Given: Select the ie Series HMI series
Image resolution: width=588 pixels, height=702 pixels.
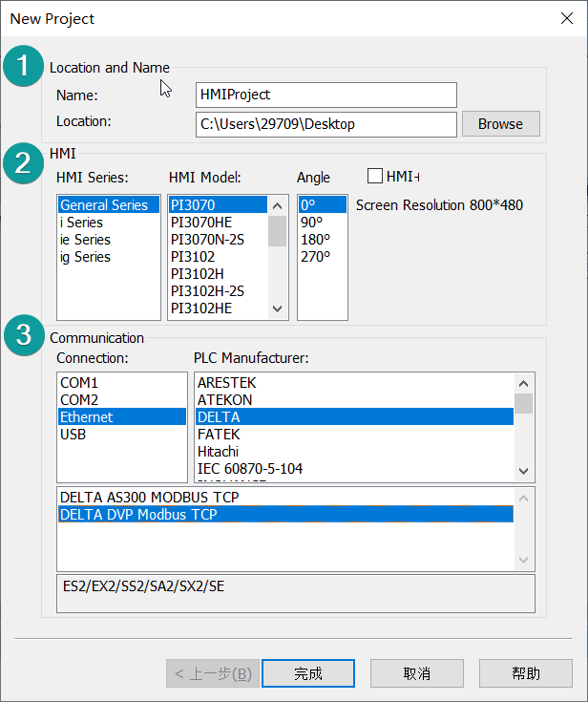Looking at the screenshot, I should coord(84,240).
